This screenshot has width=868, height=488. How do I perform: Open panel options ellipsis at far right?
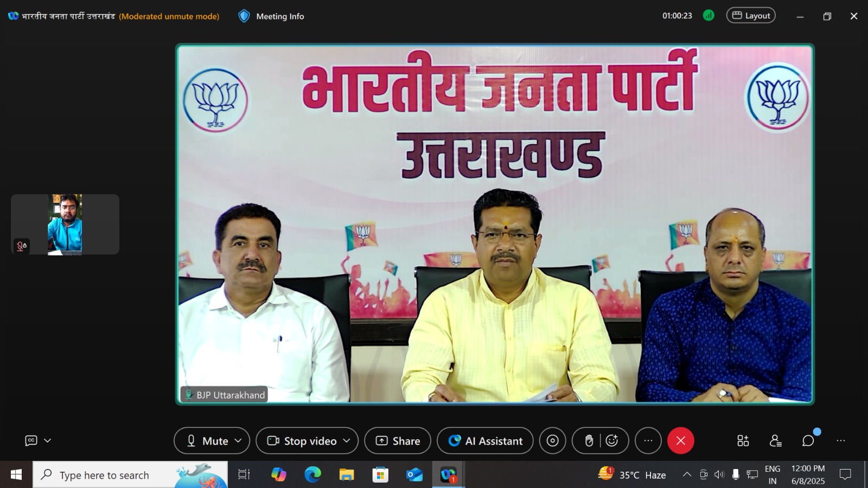click(841, 441)
